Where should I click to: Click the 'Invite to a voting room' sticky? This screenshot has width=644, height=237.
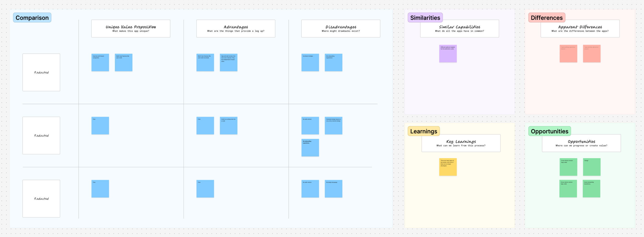pyautogui.click(x=228, y=126)
